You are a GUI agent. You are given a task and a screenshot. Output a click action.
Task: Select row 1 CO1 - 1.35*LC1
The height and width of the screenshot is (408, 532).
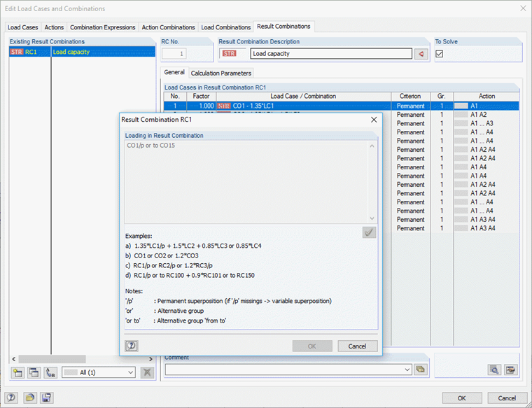click(341, 106)
